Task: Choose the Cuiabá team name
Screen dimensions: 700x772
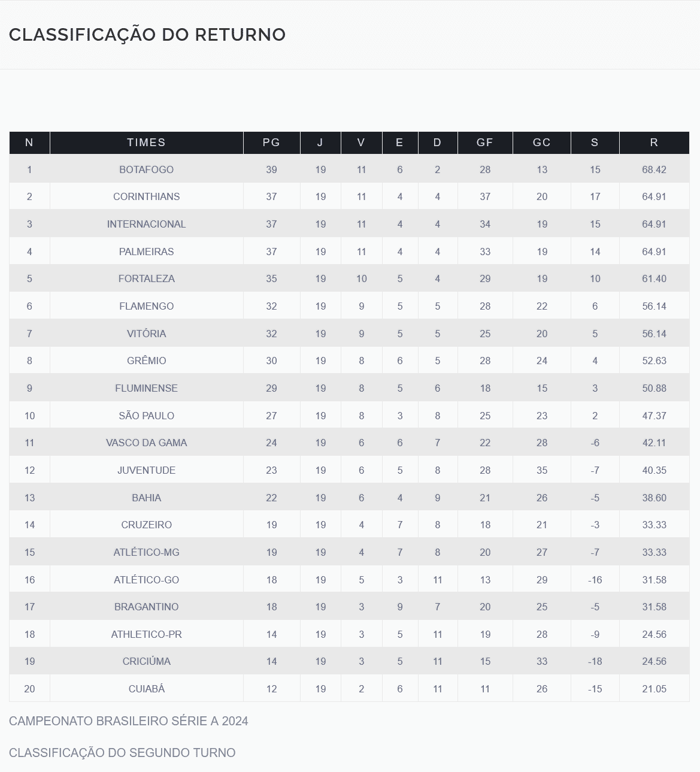Action: coord(146,689)
